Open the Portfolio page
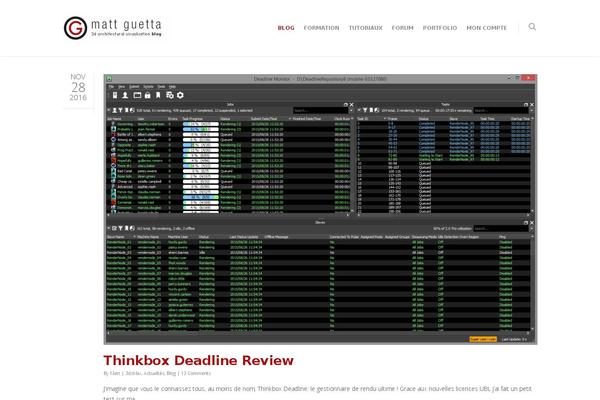 (x=440, y=28)
